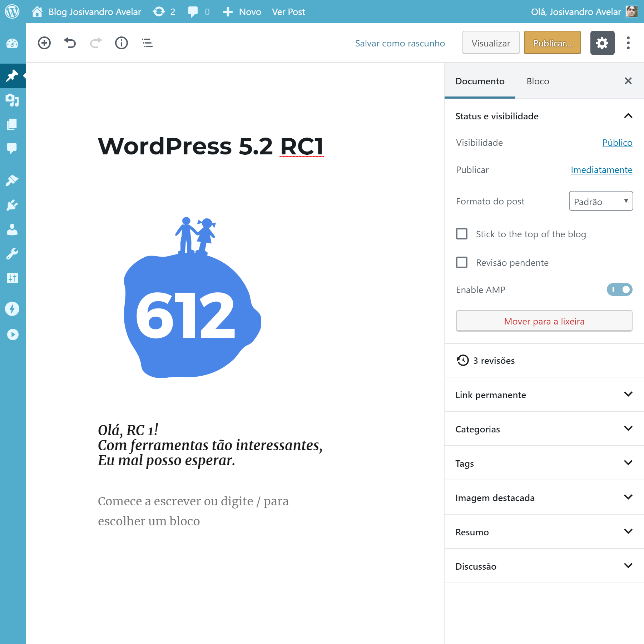644x644 pixels.
Task: Click the post title WordPress 5.2 RC1
Action: click(x=210, y=146)
